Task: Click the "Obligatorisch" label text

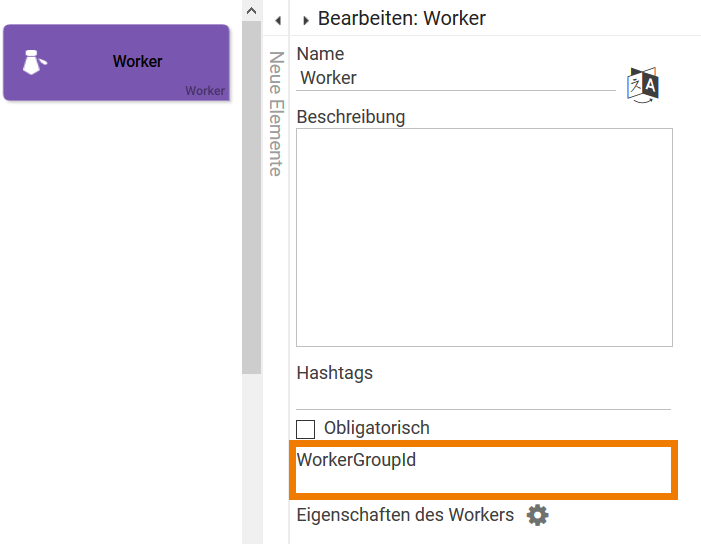Action: click(x=377, y=428)
